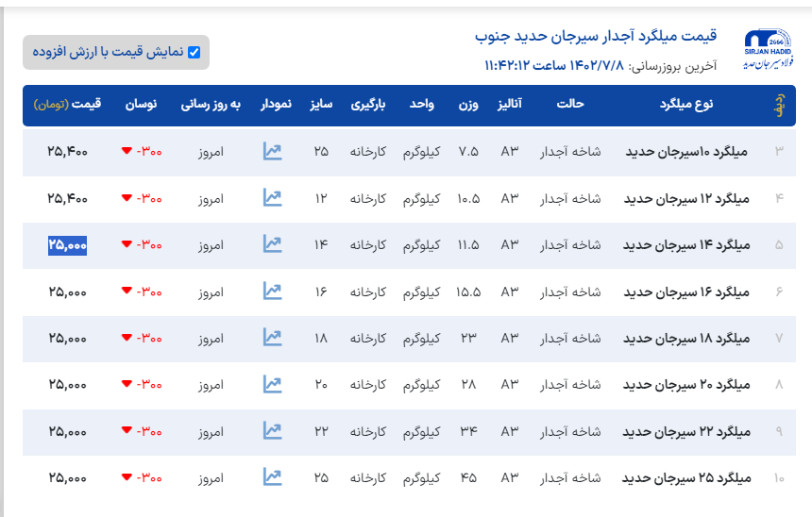Toggle نمایش قیمت با ارزش افزوده checkbox
Image resolution: width=812 pixels, height=517 pixels.
pos(195,53)
